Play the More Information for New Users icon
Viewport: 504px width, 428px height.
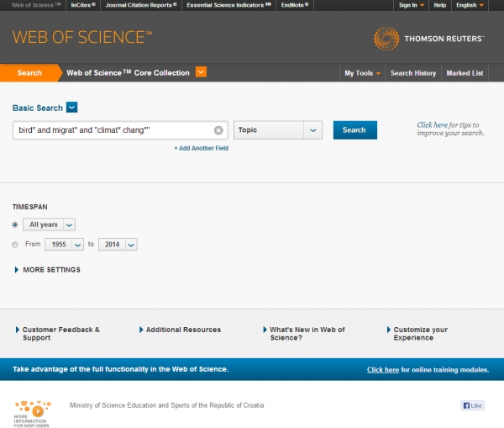[x=38, y=411]
